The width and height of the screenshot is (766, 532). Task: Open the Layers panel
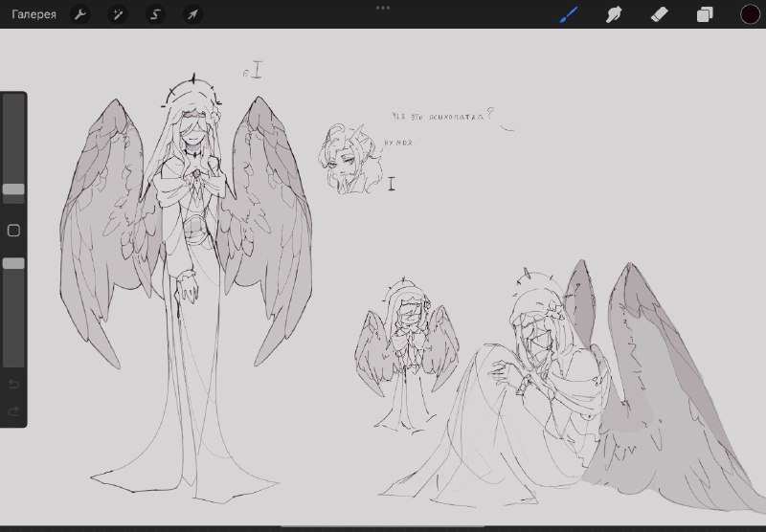click(x=705, y=14)
